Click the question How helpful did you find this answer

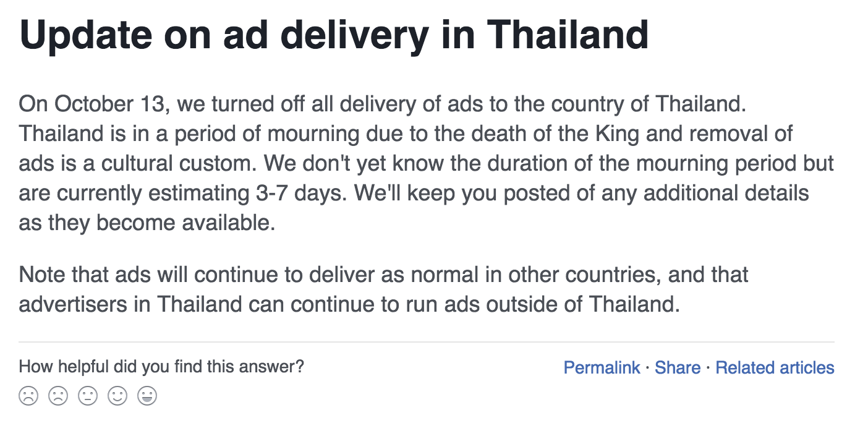pyautogui.click(x=161, y=366)
